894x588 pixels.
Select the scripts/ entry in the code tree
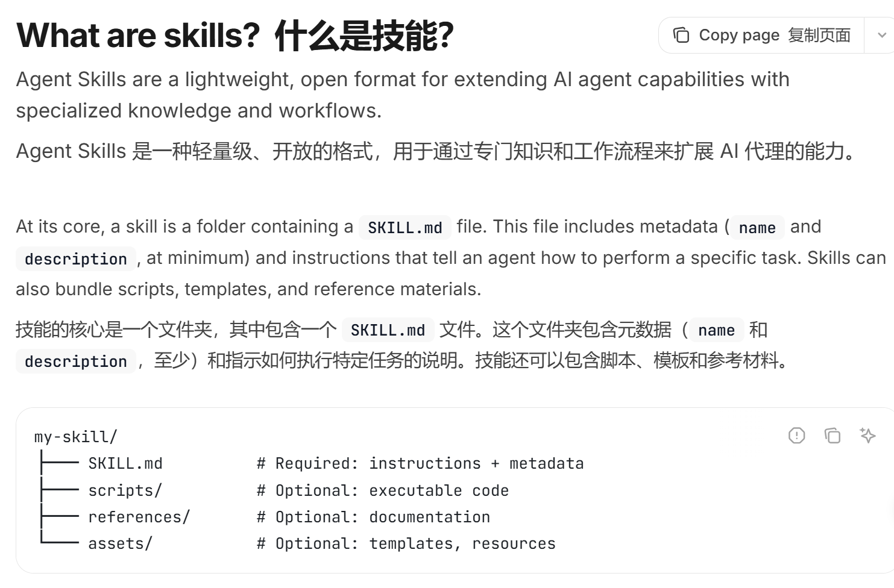(x=125, y=490)
